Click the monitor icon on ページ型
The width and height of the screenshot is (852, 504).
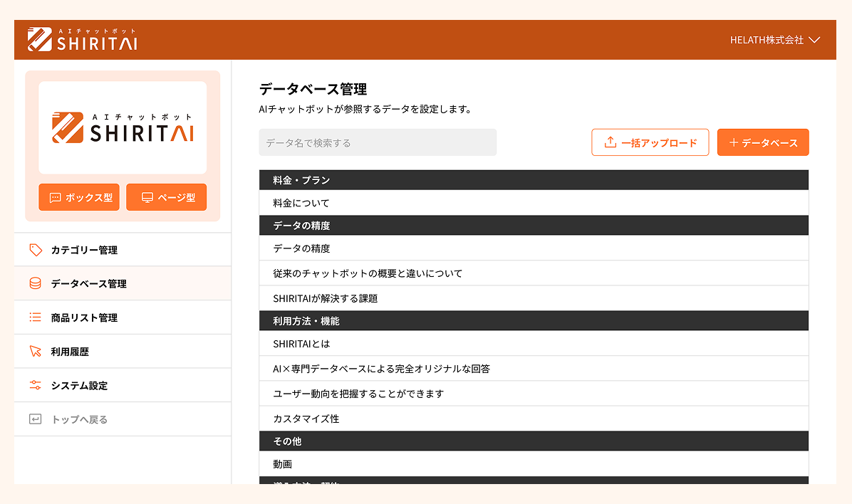(x=147, y=198)
